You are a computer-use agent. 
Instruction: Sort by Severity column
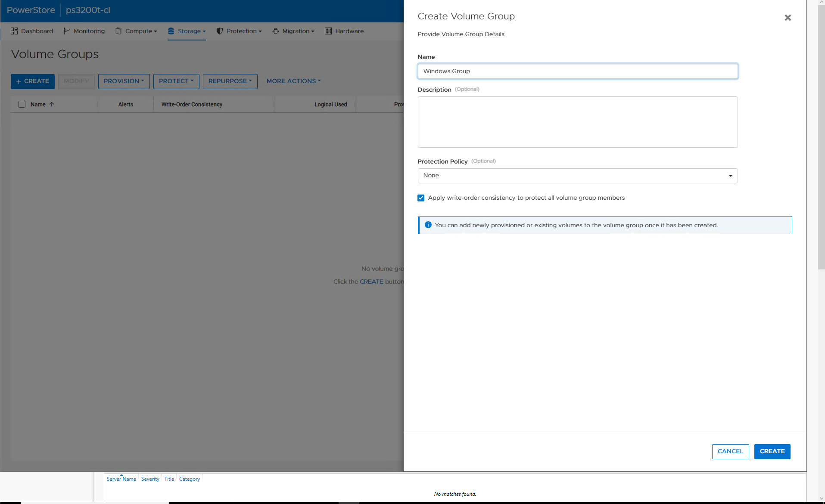pyautogui.click(x=150, y=479)
